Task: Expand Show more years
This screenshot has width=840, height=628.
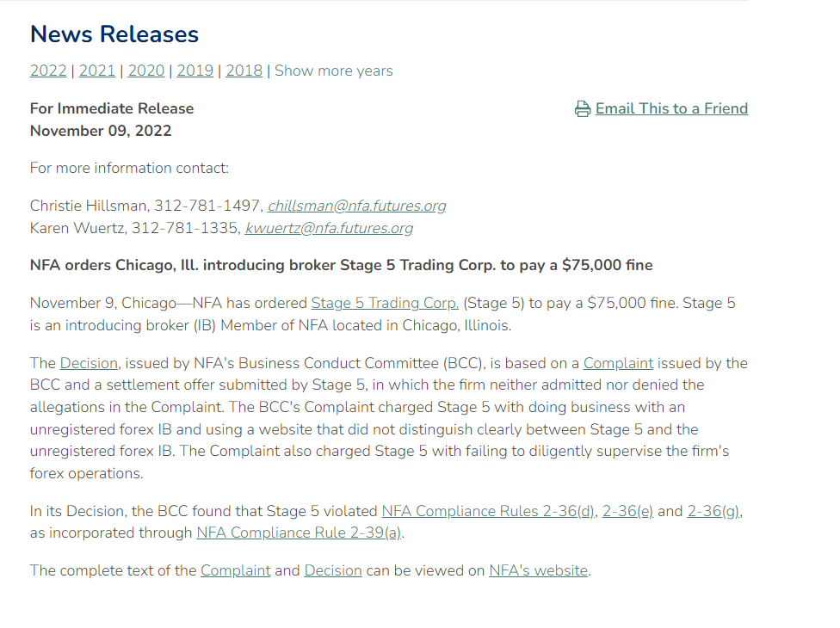Action: click(334, 71)
